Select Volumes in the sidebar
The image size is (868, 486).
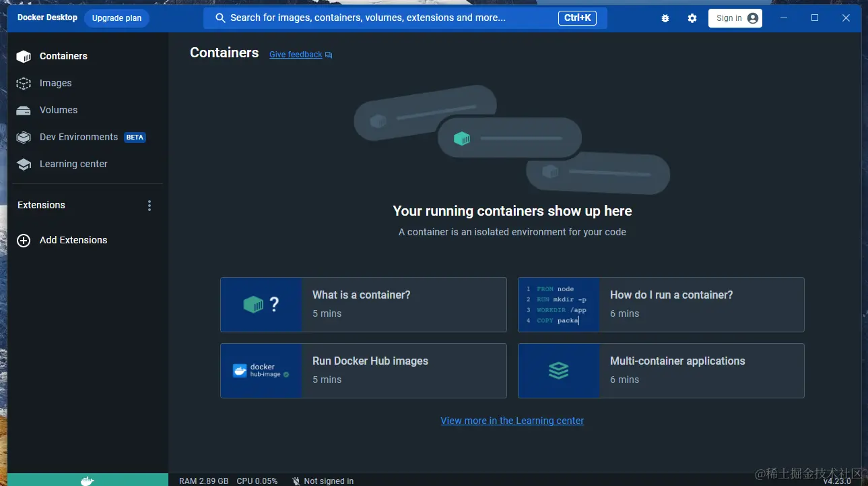59,110
